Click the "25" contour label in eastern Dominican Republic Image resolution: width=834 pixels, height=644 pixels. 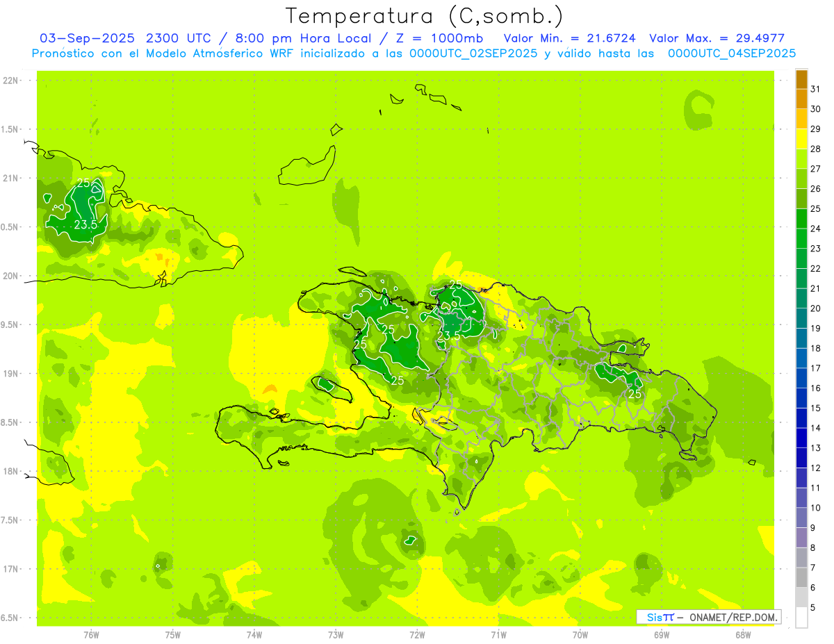pos(635,394)
